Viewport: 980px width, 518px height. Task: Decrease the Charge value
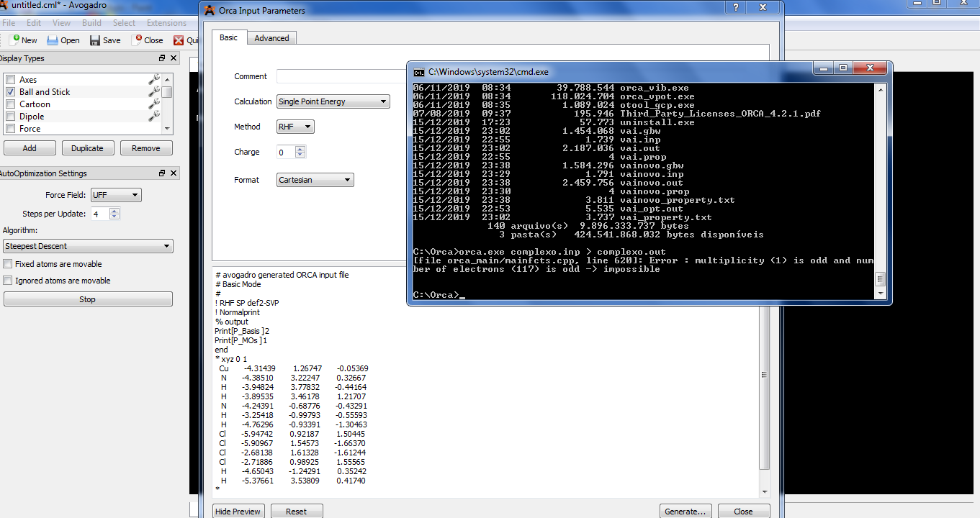(x=300, y=155)
